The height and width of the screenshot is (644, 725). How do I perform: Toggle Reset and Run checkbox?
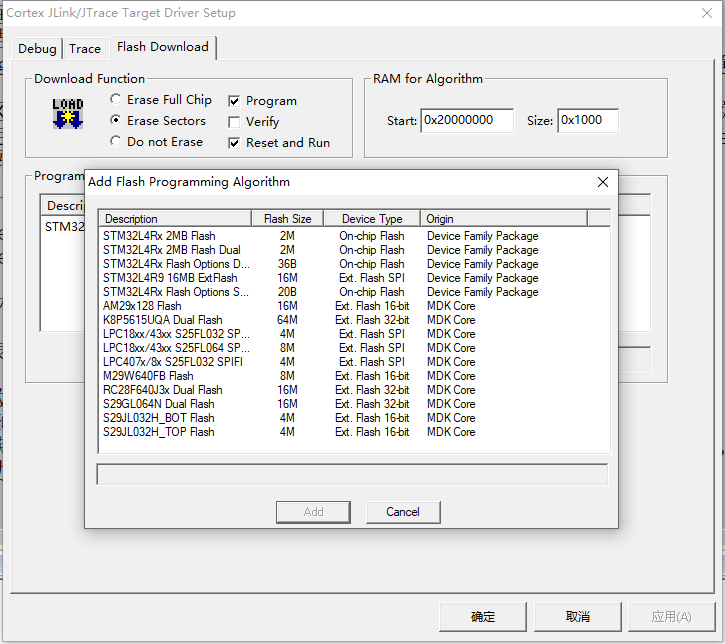pyautogui.click(x=279, y=143)
